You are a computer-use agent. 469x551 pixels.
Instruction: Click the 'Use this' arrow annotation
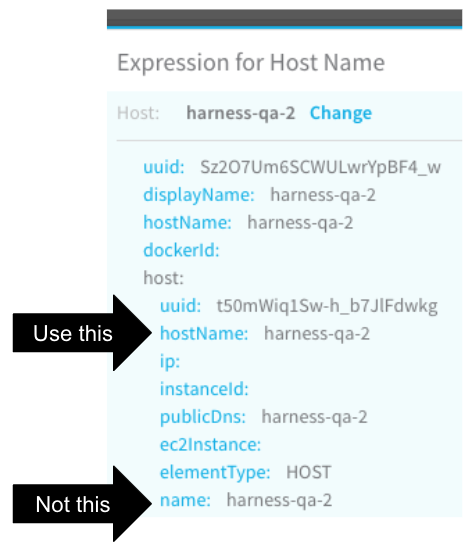tap(82, 333)
